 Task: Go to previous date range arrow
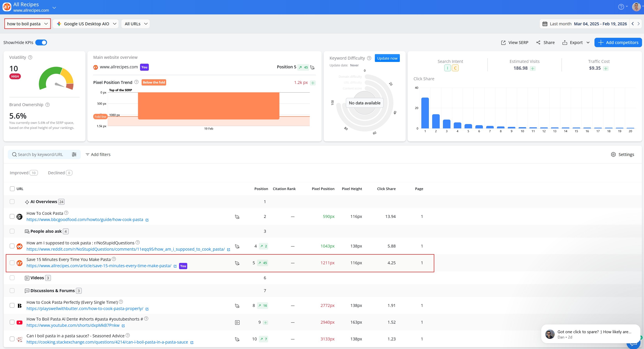click(633, 24)
